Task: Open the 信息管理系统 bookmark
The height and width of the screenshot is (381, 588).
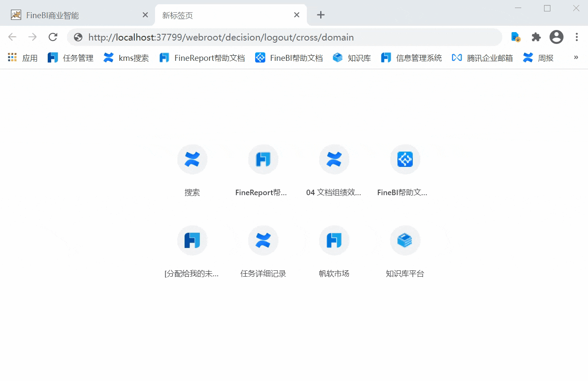Action: tap(411, 58)
